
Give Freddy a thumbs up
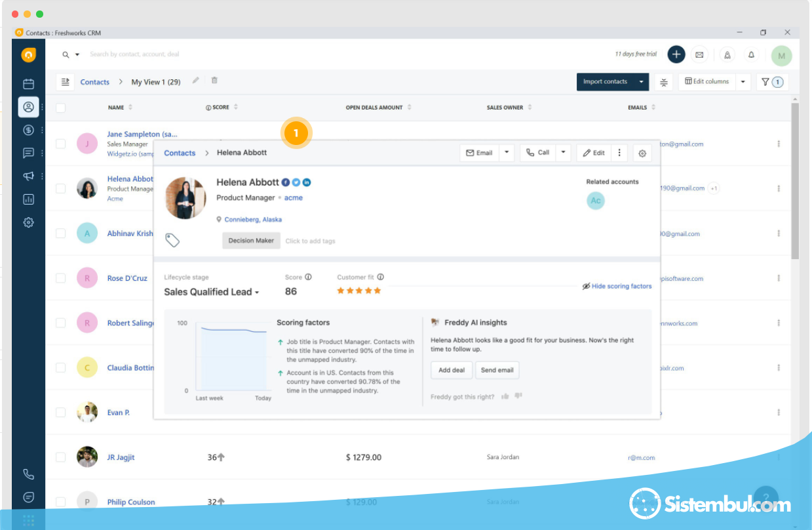pyautogui.click(x=505, y=396)
